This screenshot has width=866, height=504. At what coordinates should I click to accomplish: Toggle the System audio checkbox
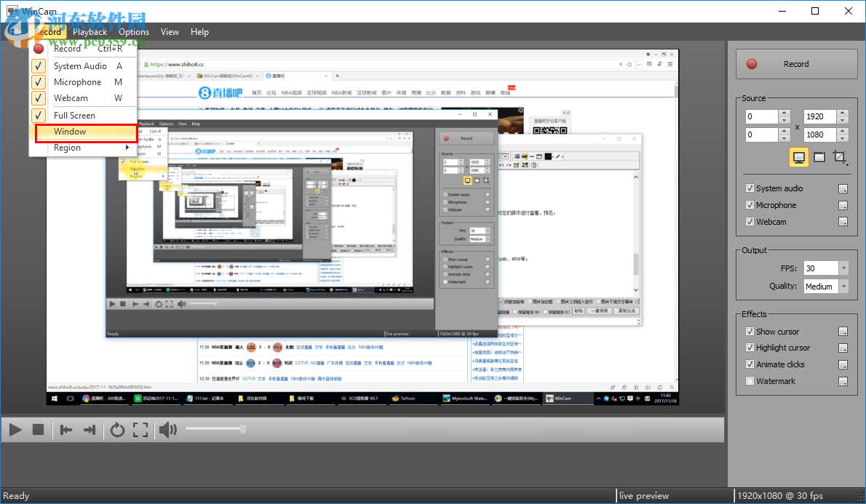tap(750, 188)
